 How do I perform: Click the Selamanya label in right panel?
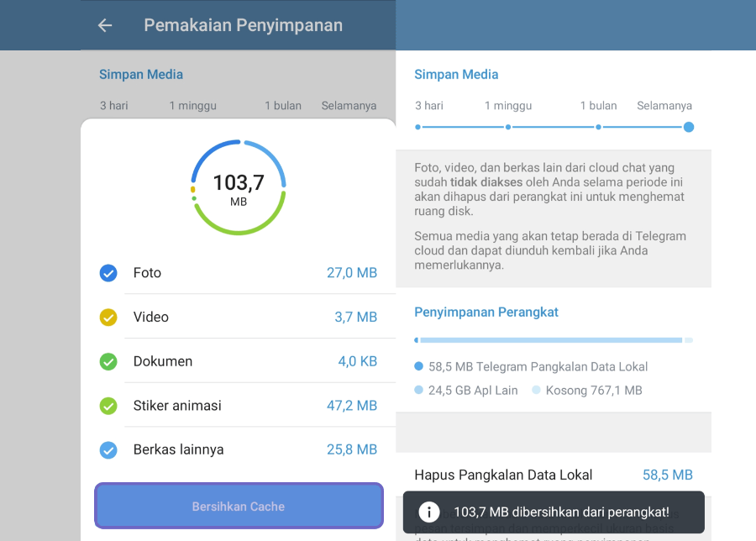(x=664, y=106)
